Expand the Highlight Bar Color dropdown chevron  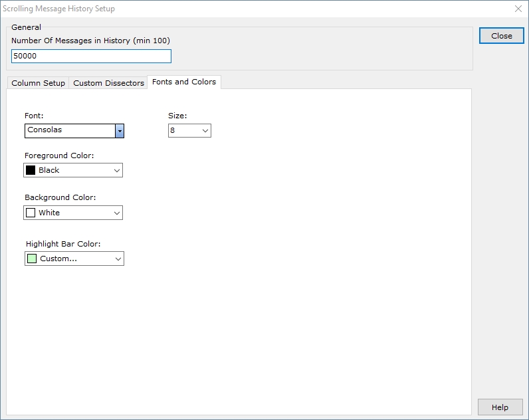(118, 259)
